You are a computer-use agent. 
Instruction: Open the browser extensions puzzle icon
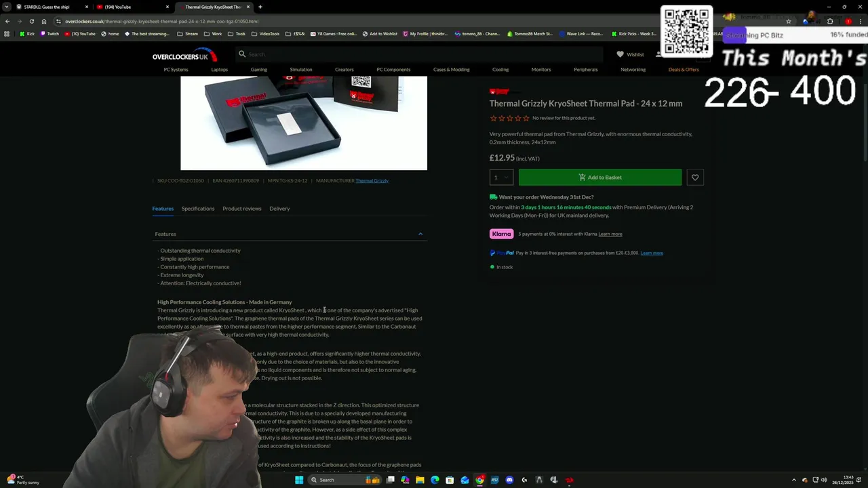pos(830,21)
